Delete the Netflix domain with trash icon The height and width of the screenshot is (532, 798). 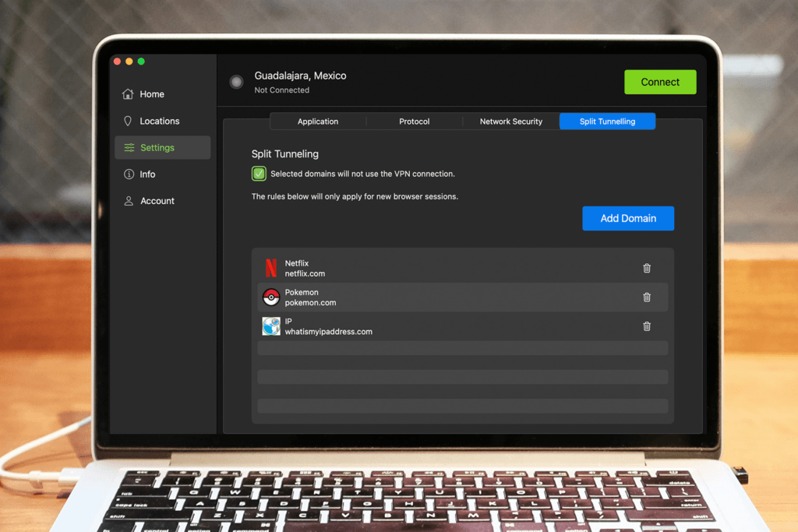[647, 268]
